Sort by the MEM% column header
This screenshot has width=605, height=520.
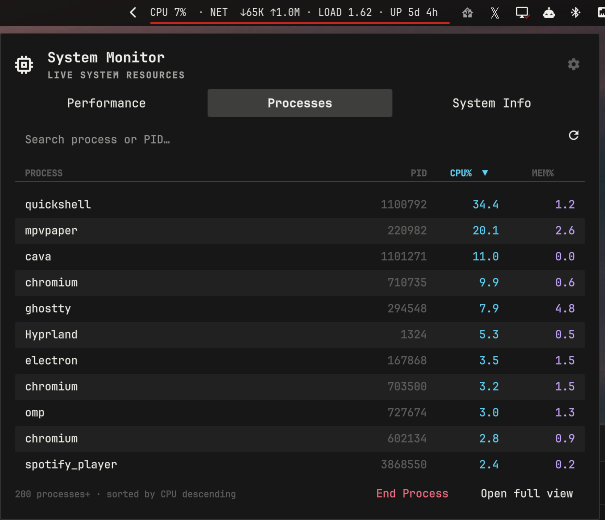[x=542, y=173]
